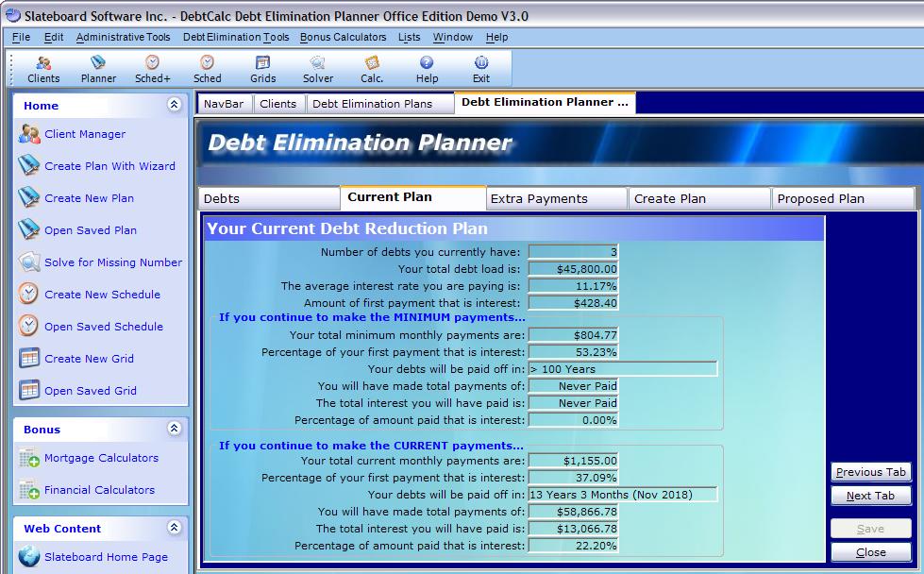The image size is (924, 574).
Task: Collapse the Bonus sidebar panel
Action: tap(174, 429)
